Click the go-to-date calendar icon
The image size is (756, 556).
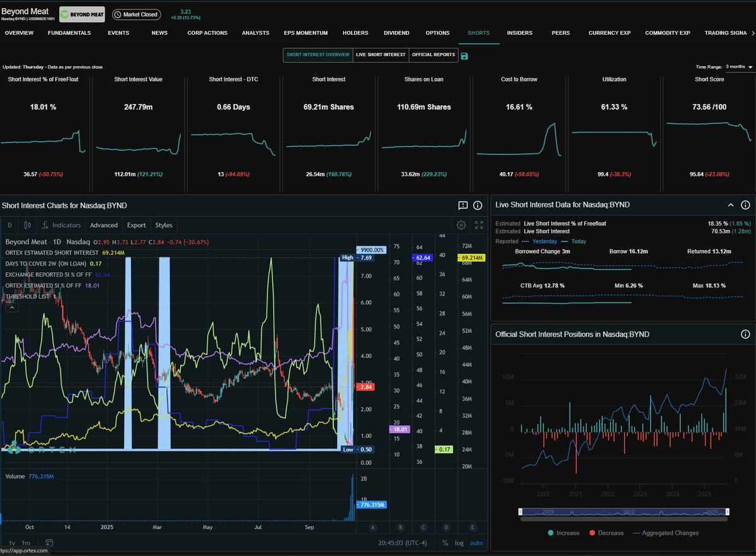pyautogui.click(x=49, y=542)
